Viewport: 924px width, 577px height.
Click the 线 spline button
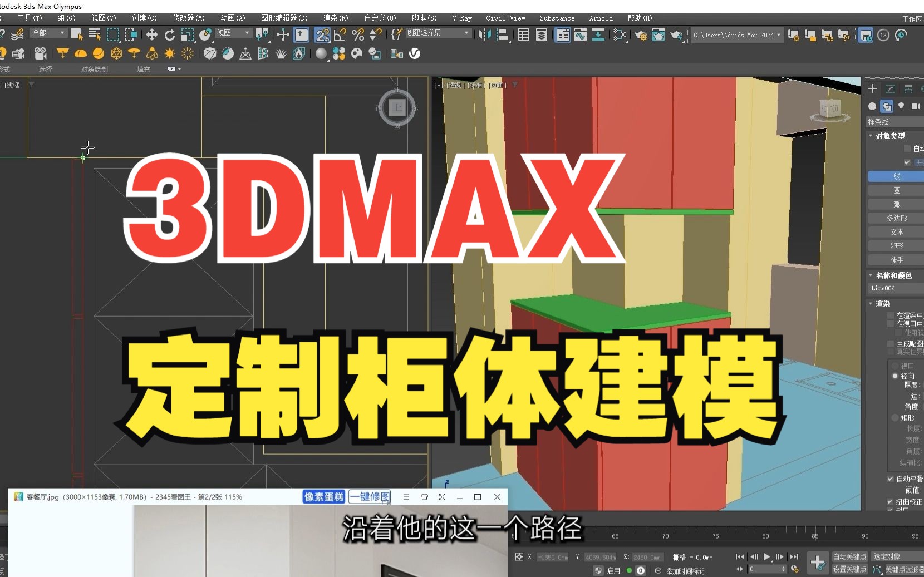(x=896, y=176)
